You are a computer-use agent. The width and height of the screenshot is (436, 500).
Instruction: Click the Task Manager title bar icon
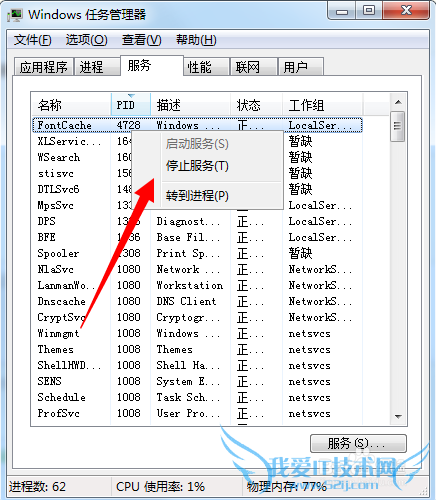[15, 15]
